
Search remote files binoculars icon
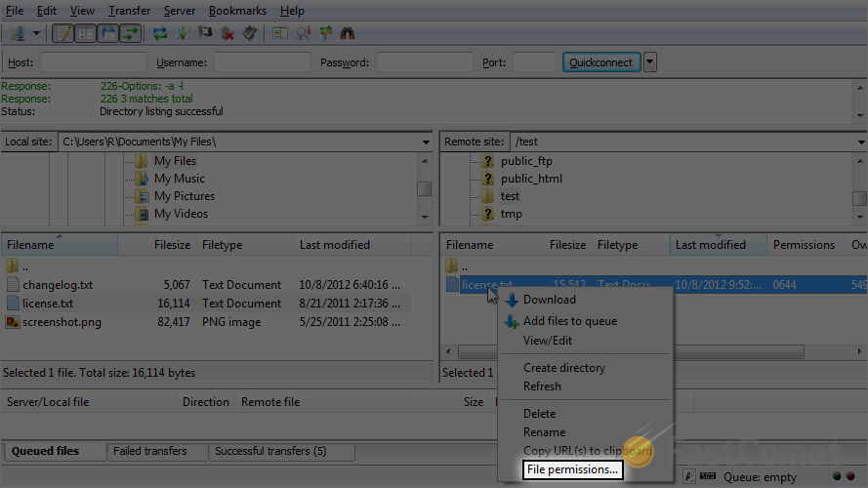pyautogui.click(x=348, y=34)
